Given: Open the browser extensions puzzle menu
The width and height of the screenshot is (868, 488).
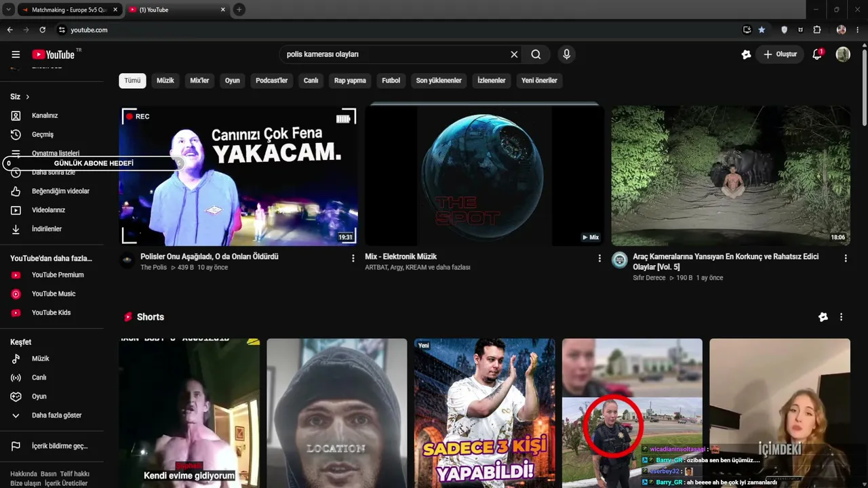Looking at the screenshot, I should 816,30.
